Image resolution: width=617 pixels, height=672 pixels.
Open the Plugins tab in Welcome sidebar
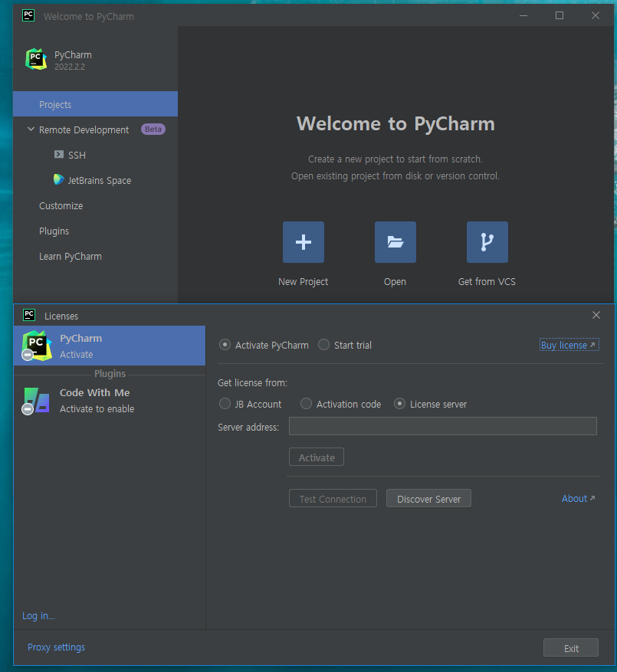tap(54, 231)
